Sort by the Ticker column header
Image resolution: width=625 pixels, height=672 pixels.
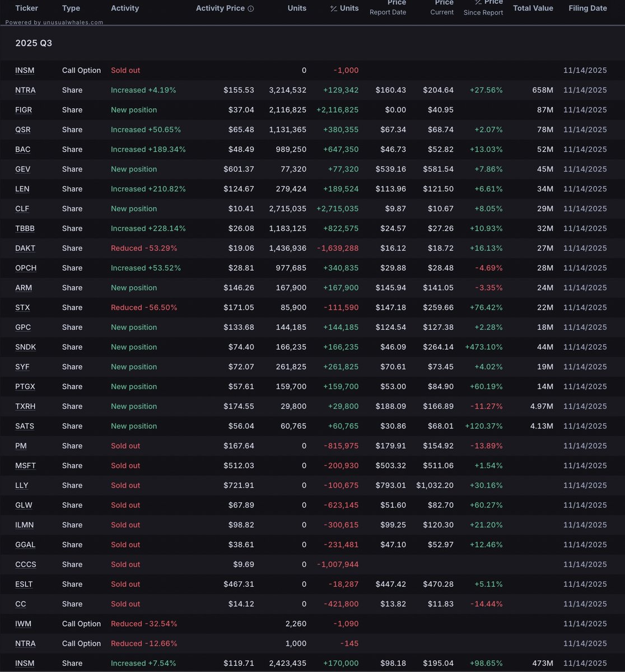[x=27, y=8]
